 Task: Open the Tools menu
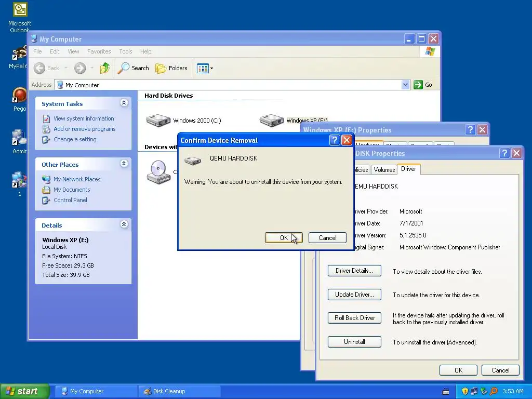coord(126,51)
